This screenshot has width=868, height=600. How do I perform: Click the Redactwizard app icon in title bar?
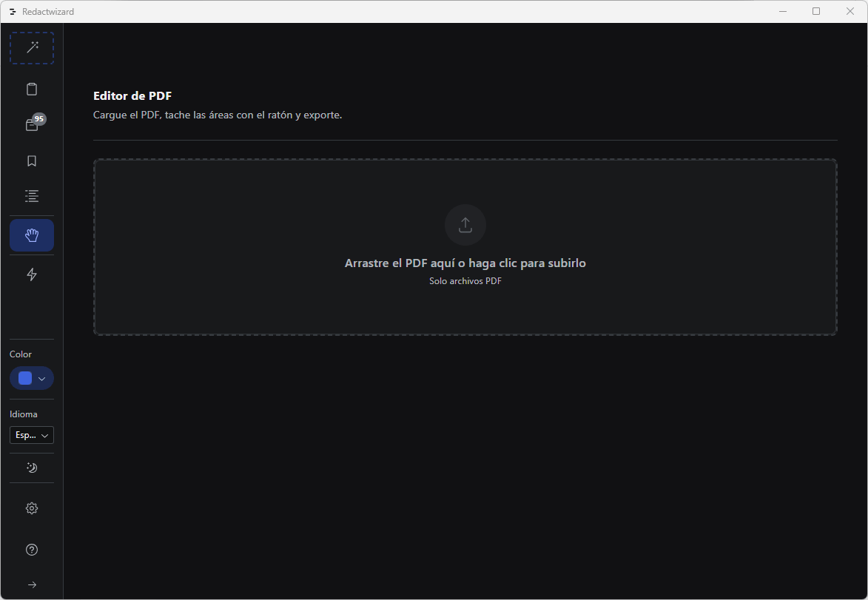pyautogui.click(x=13, y=12)
